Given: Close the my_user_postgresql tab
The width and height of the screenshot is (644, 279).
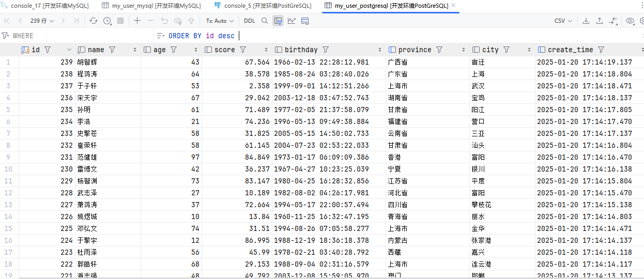Looking at the screenshot, I should pyautogui.click(x=453, y=6).
